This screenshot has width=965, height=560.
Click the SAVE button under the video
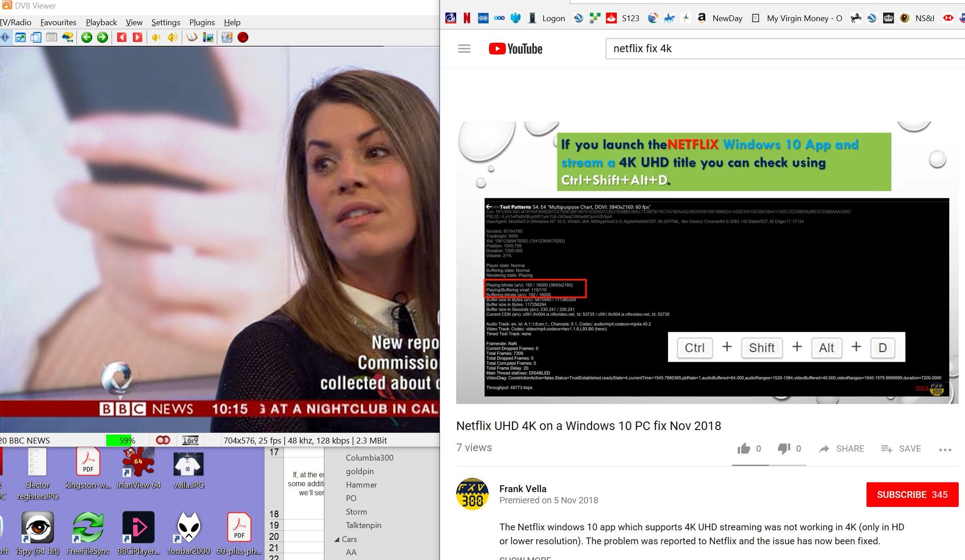click(901, 448)
